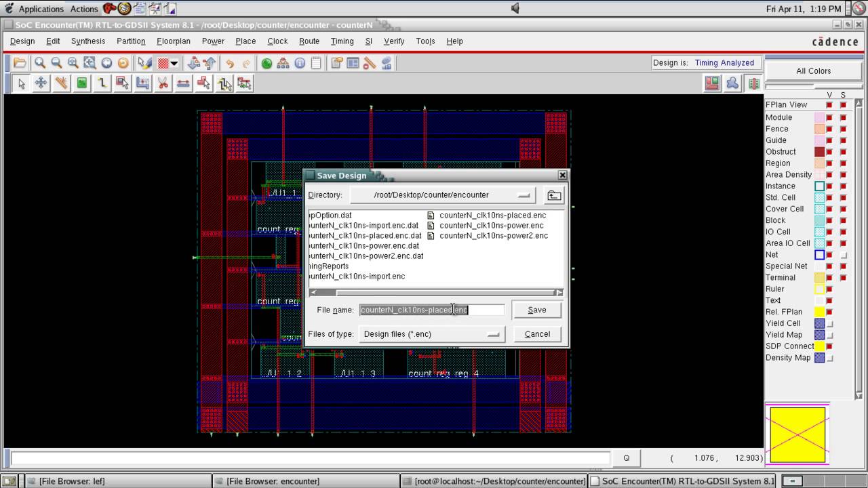Screen dimensions: 868x488
Task: Enable Density Map visibility checkbox
Action: click(829, 358)
